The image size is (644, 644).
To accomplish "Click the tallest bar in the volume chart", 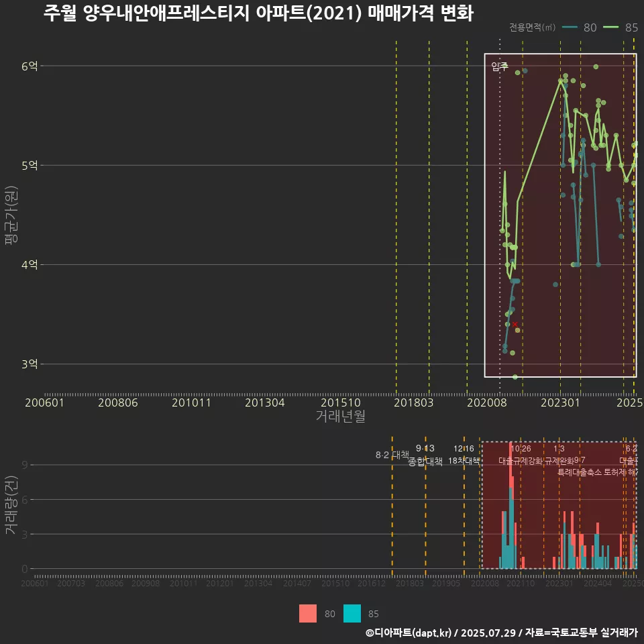I will [x=511, y=505].
